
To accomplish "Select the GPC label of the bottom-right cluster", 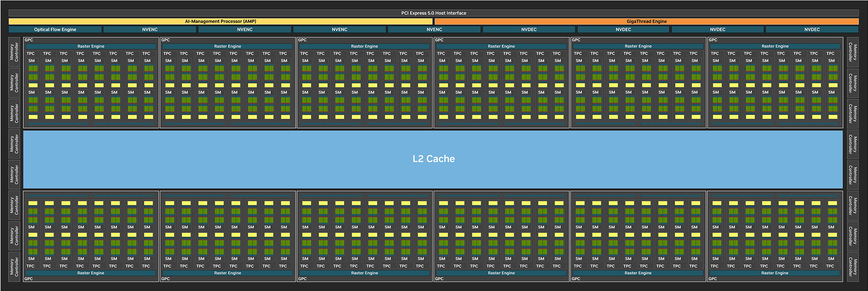I will (x=713, y=279).
